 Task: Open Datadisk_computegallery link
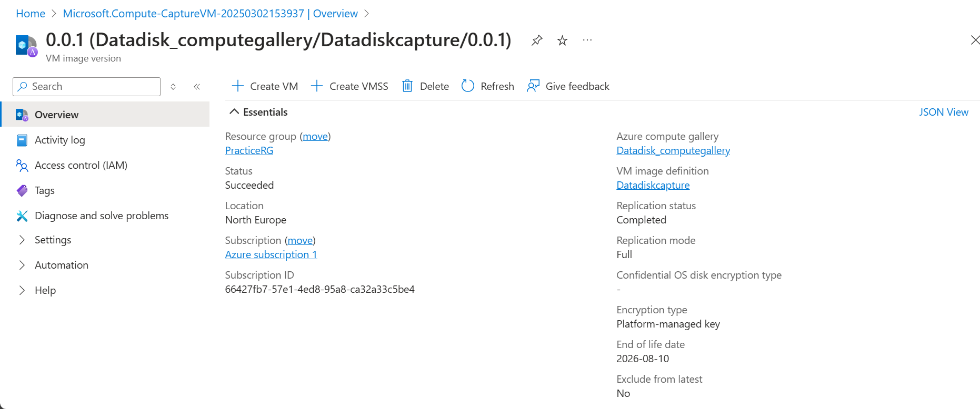click(x=673, y=150)
